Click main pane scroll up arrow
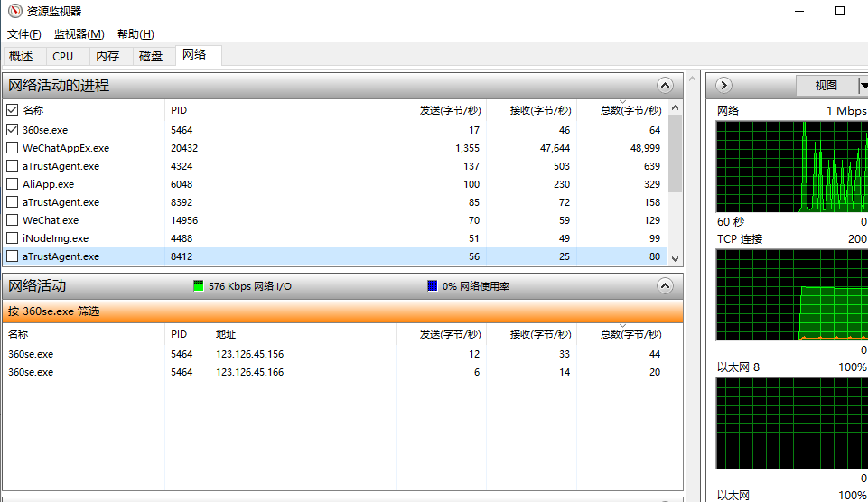The height and width of the screenshot is (502, 868). click(x=692, y=79)
